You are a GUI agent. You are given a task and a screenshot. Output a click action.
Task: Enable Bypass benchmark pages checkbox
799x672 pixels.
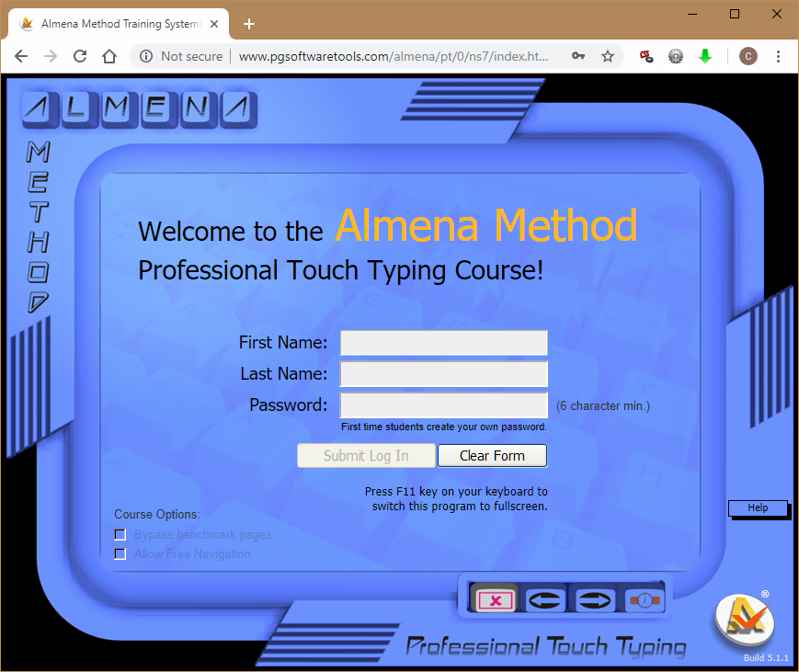tap(120, 534)
